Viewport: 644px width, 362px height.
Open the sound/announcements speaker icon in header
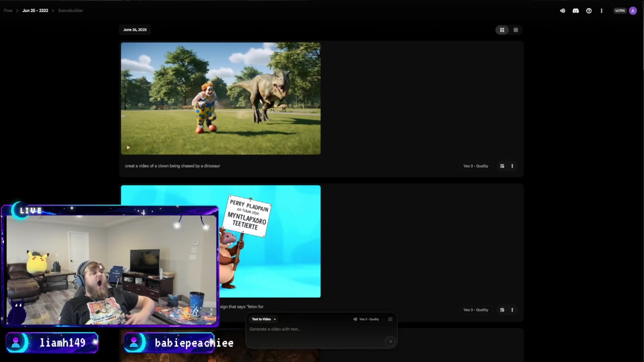click(562, 11)
